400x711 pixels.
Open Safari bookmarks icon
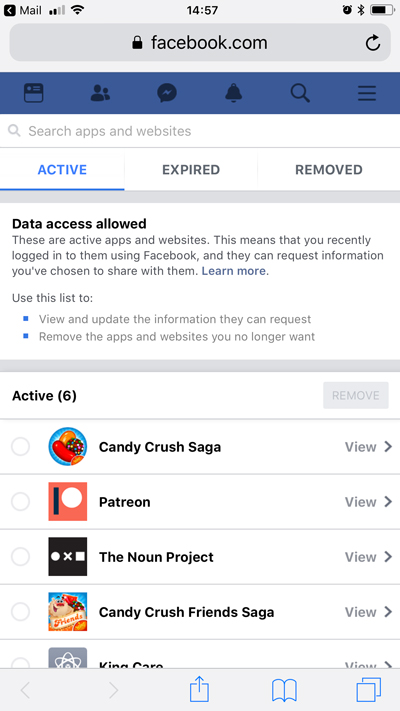[284, 691]
